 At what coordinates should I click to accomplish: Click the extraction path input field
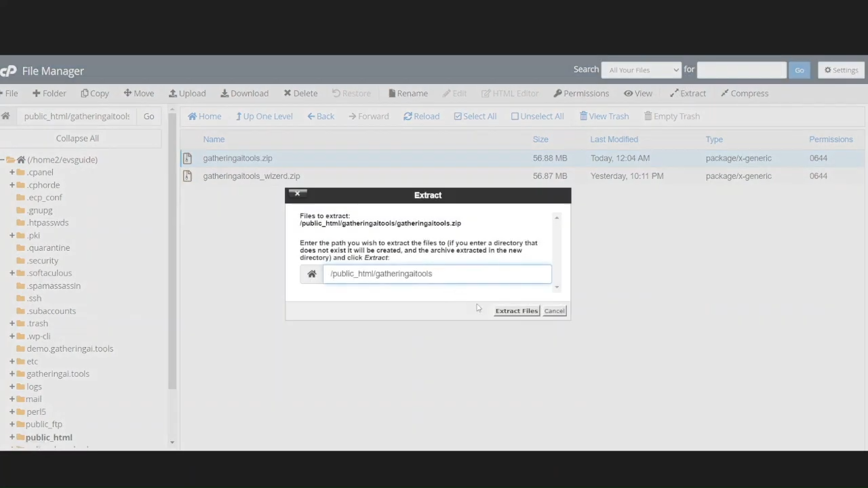click(437, 274)
